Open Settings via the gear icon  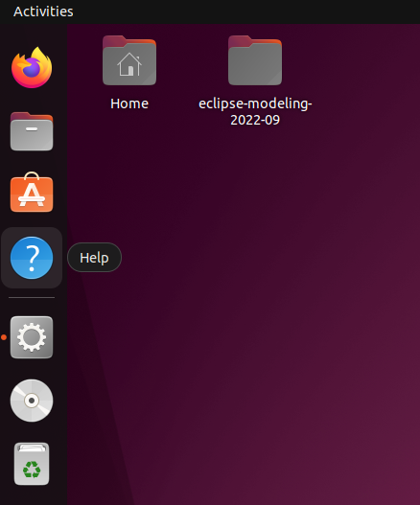pyautogui.click(x=32, y=337)
